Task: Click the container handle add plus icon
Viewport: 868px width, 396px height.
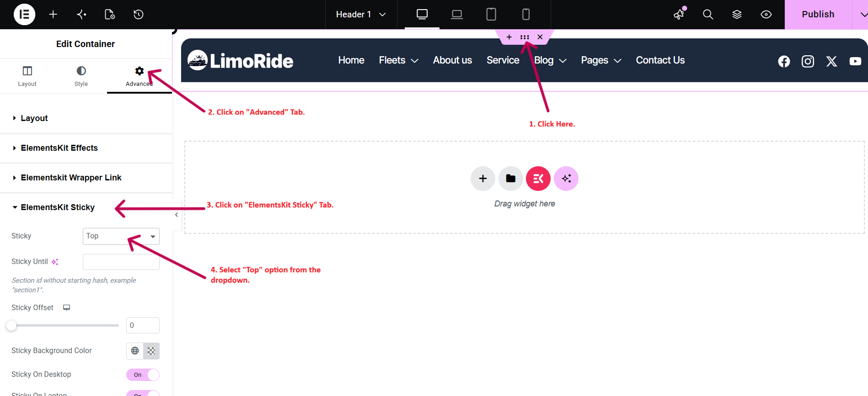Action: click(509, 37)
